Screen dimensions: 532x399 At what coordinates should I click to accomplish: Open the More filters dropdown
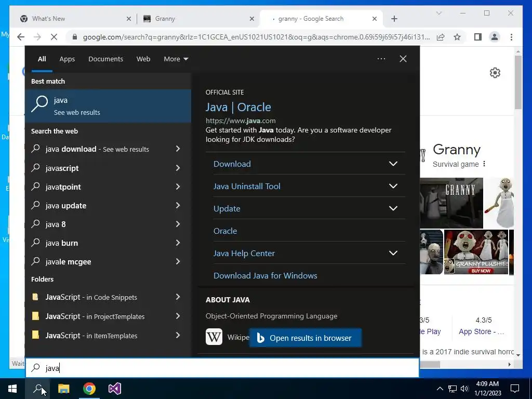pos(176,59)
